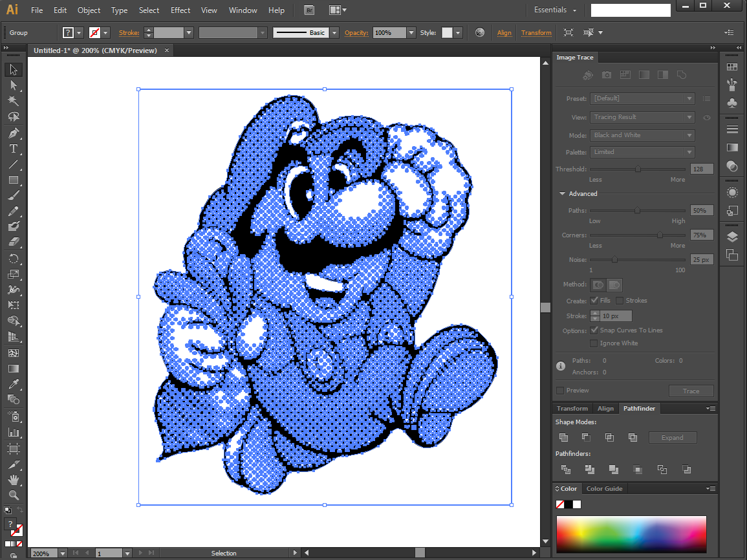Uncheck Snap Curves To Lines

click(x=594, y=330)
